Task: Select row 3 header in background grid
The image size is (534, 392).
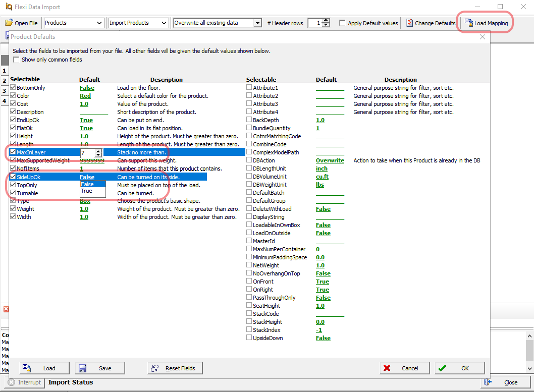Action: (5, 91)
